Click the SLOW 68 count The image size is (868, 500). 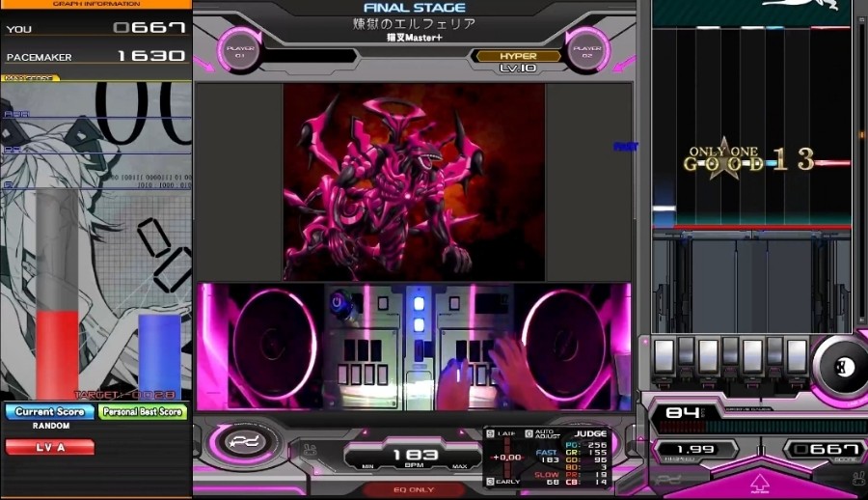tap(547, 479)
